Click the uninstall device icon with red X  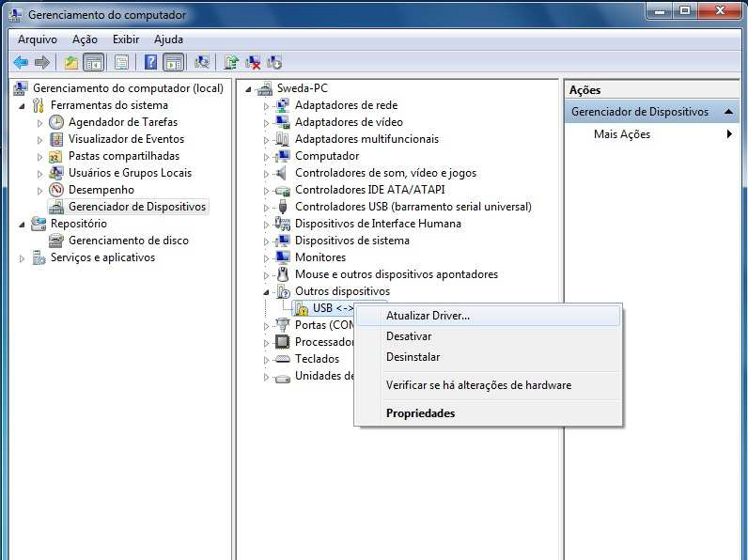point(253,62)
